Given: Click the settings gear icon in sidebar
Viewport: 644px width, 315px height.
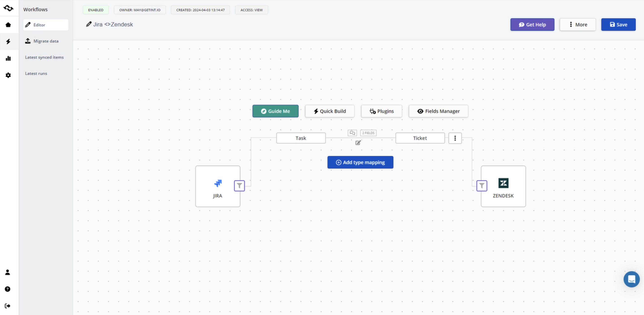Looking at the screenshot, I should pos(8,75).
